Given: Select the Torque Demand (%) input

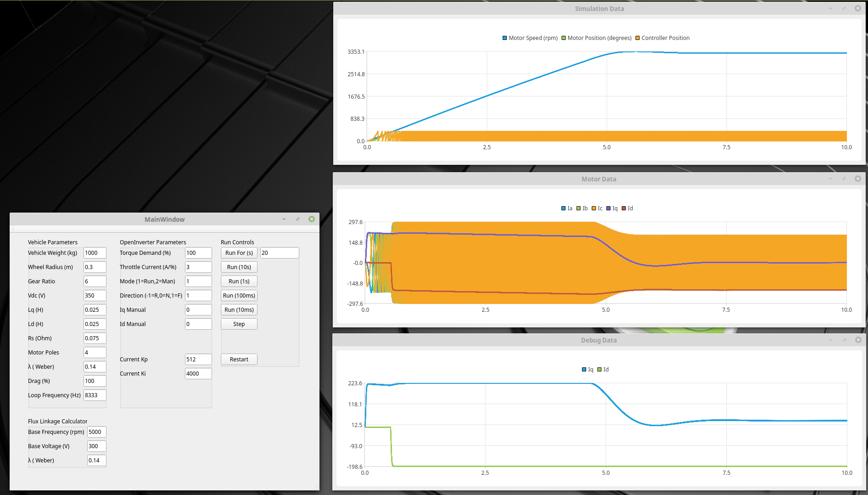Looking at the screenshot, I should point(198,253).
